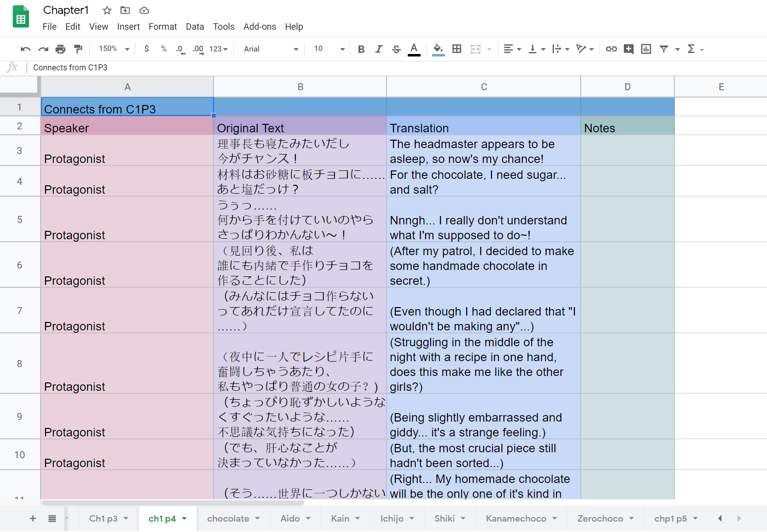Star the Chapter1 document
Viewport: 767px width, 532px height.
pos(107,10)
